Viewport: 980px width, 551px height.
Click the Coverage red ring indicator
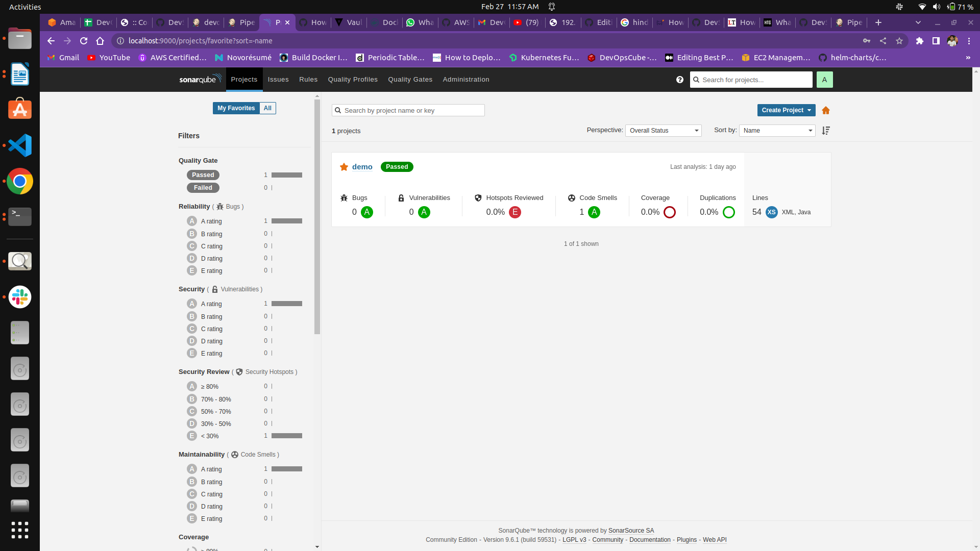click(670, 212)
